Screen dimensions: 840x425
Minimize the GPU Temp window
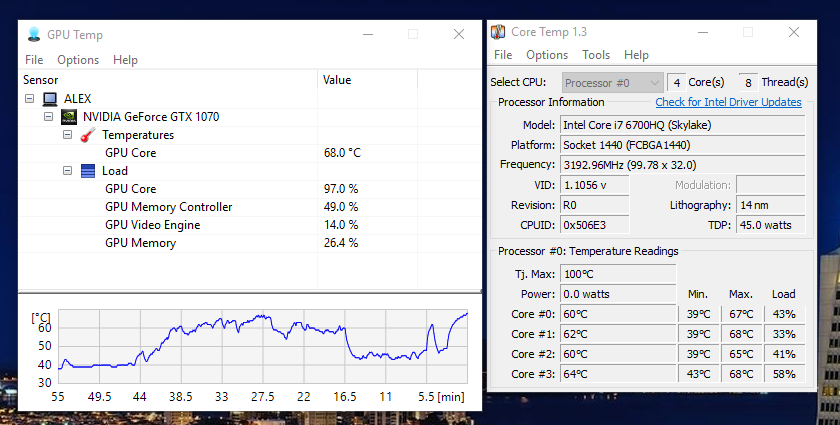coord(368,34)
